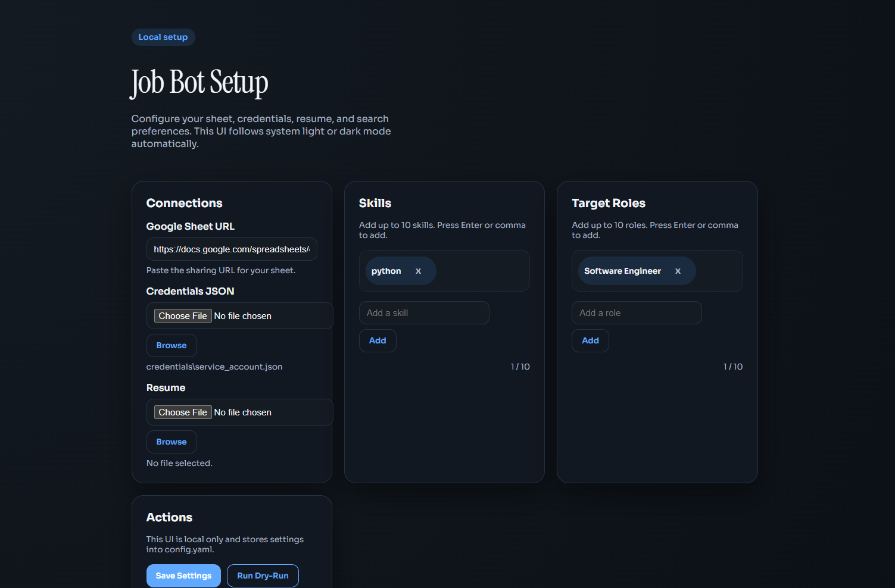Screen dimensions: 895x588
Task: Focus the Add a role input
Action: [636, 313]
